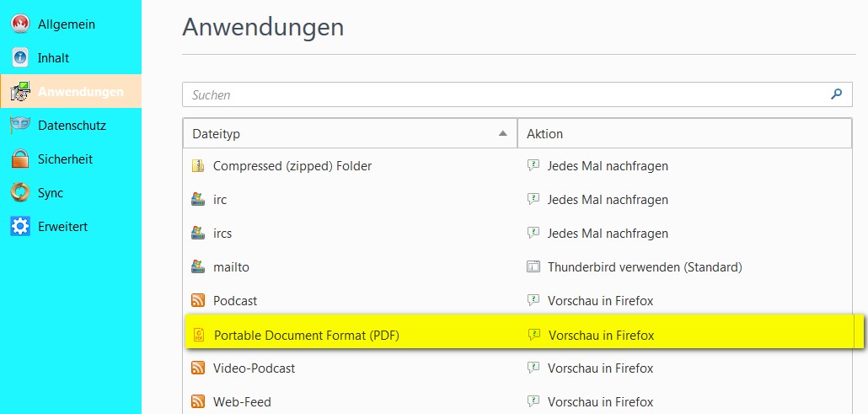The width and height of the screenshot is (868, 414).
Task: Click the Allgemein sidebar icon
Action: tap(20, 24)
